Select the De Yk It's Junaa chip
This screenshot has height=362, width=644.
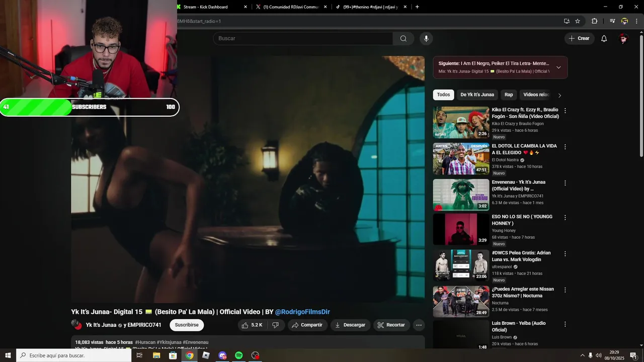[477, 95]
